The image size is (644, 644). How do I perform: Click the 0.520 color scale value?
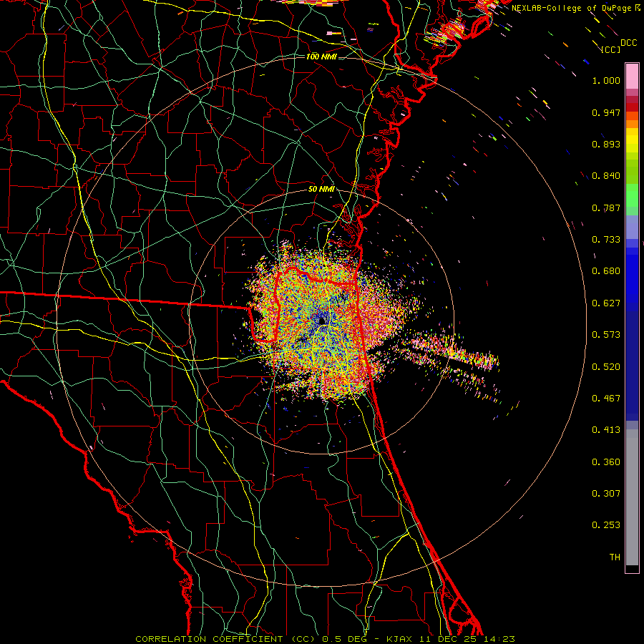[606, 367]
